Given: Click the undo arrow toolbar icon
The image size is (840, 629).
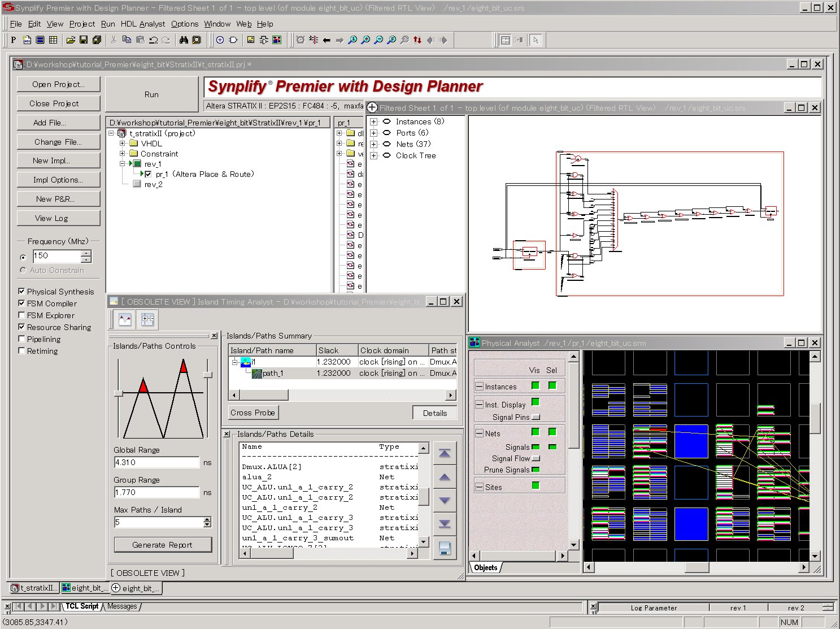Looking at the screenshot, I should point(153,40).
